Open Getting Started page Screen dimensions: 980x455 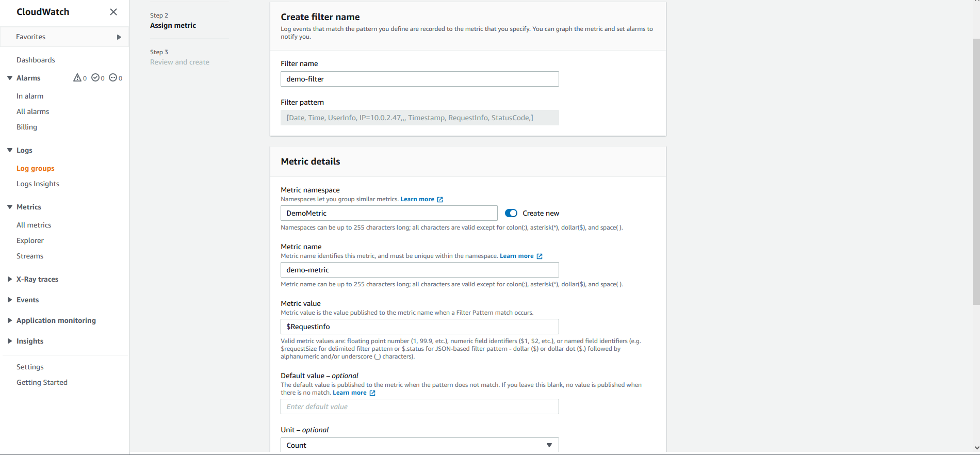point(42,382)
